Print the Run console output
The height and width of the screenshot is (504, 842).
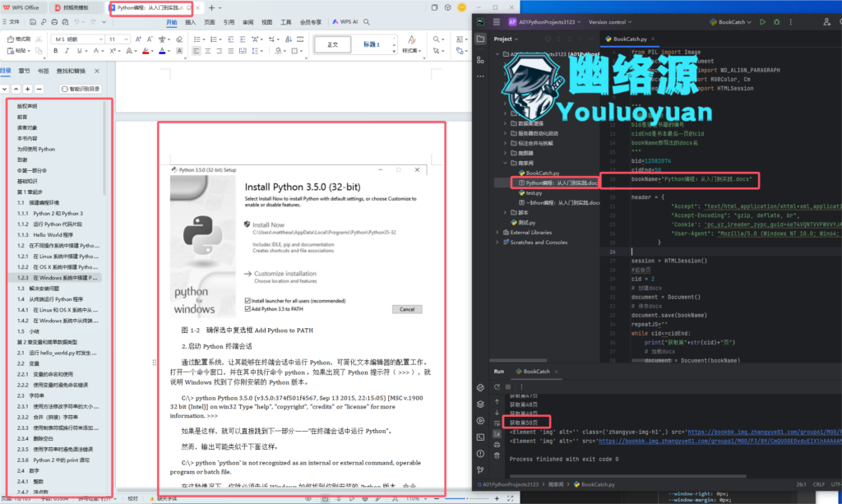[x=497, y=445]
